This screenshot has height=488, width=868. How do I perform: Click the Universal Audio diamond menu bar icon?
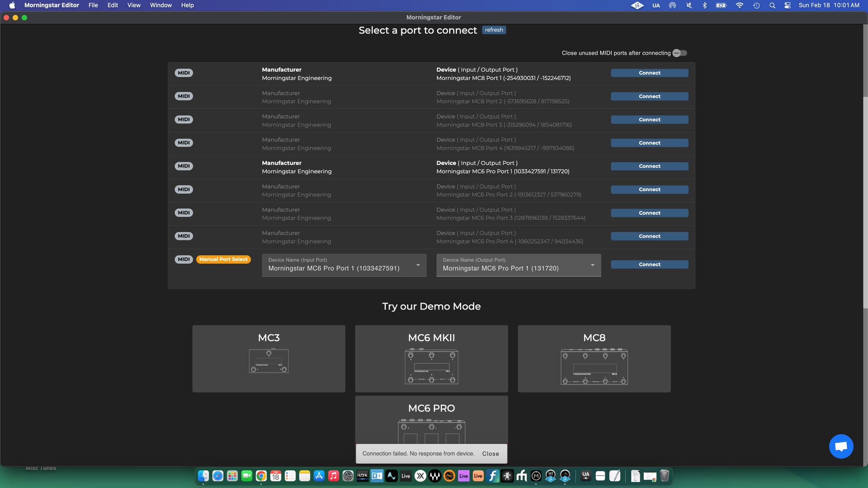click(x=637, y=5)
